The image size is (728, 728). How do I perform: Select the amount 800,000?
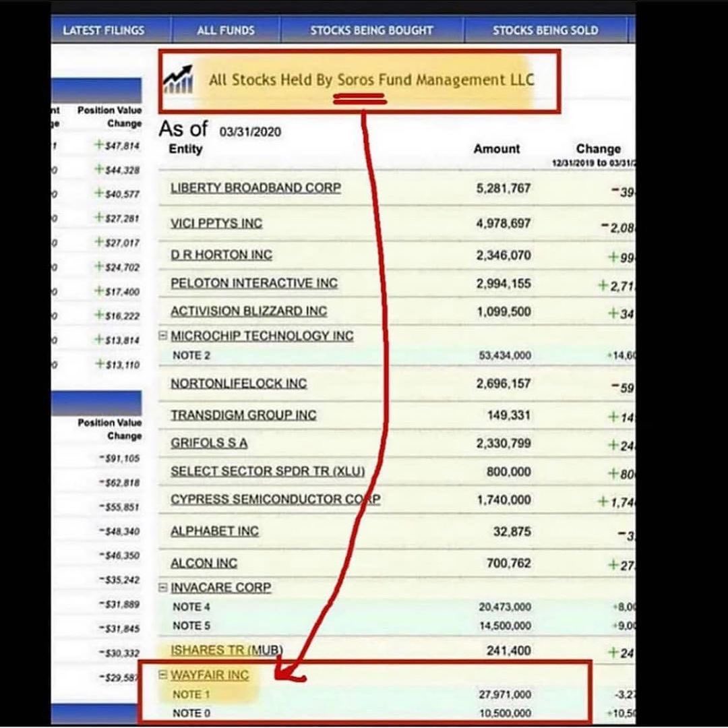(509, 472)
